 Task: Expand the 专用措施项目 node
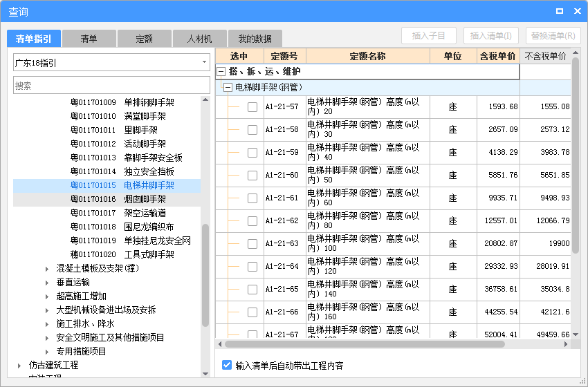point(47,352)
